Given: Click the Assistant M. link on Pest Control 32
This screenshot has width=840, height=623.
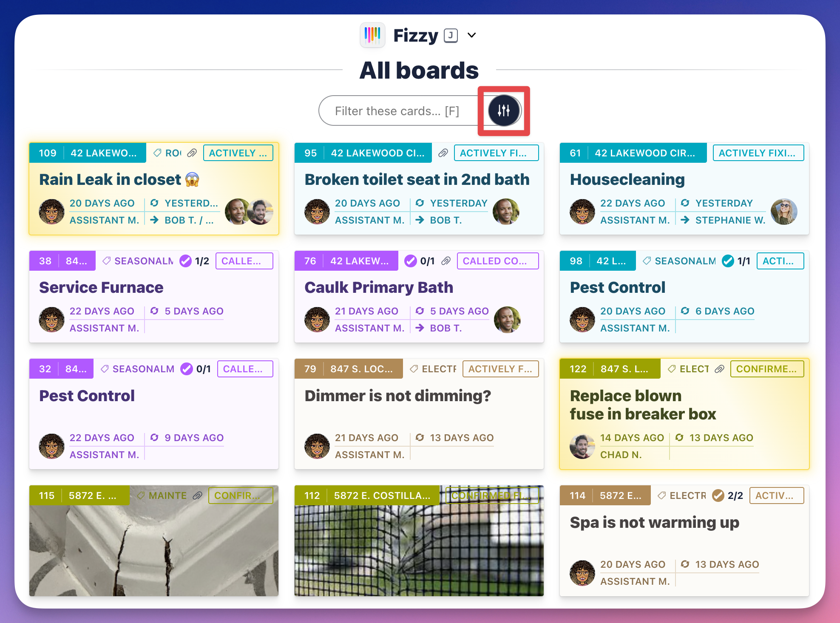Looking at the screenshot, I should pyautogui.click(x=105, y=454).
